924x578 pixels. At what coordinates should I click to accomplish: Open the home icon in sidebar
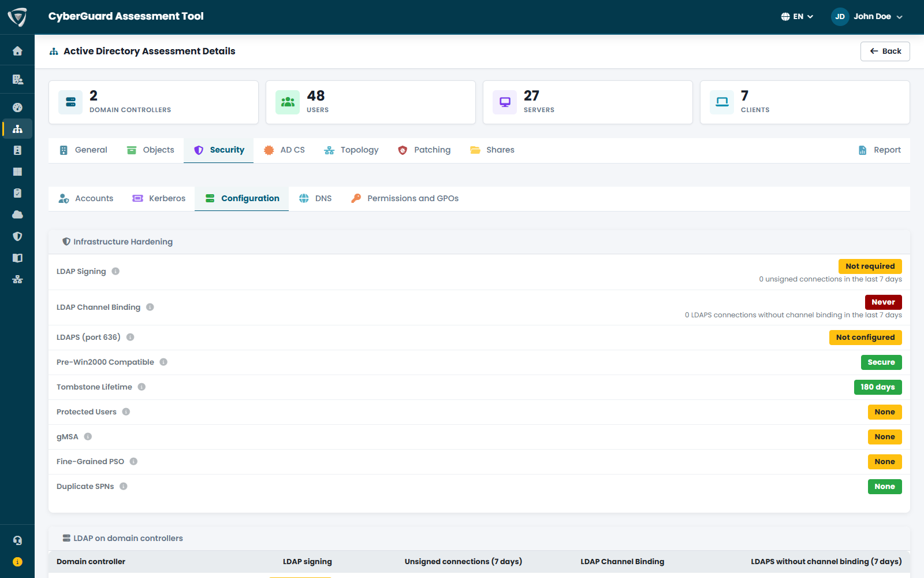coord(17,51)
